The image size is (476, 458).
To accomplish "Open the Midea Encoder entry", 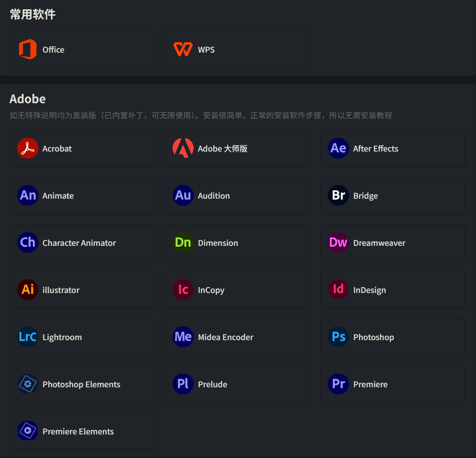I will point(237,337).
